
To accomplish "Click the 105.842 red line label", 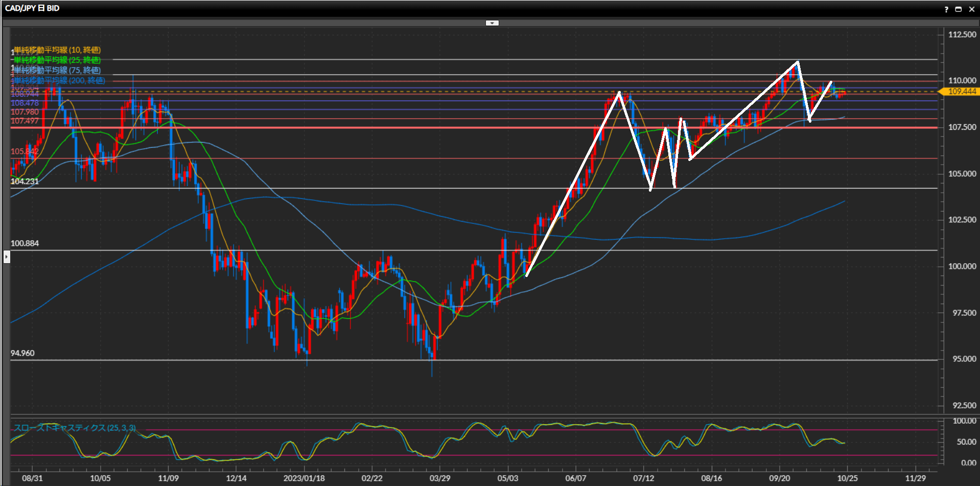I will click(x=25, y=151).
